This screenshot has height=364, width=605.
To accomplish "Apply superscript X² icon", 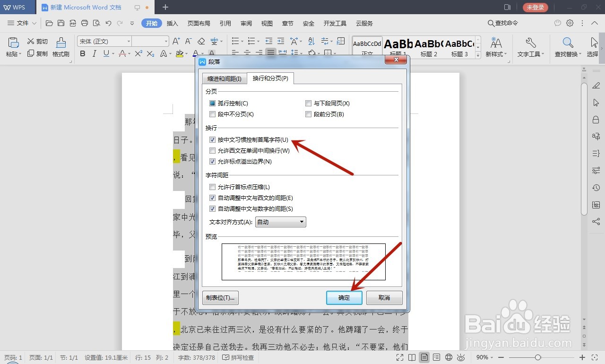I will pyautogui.click(x=138, y=53).
